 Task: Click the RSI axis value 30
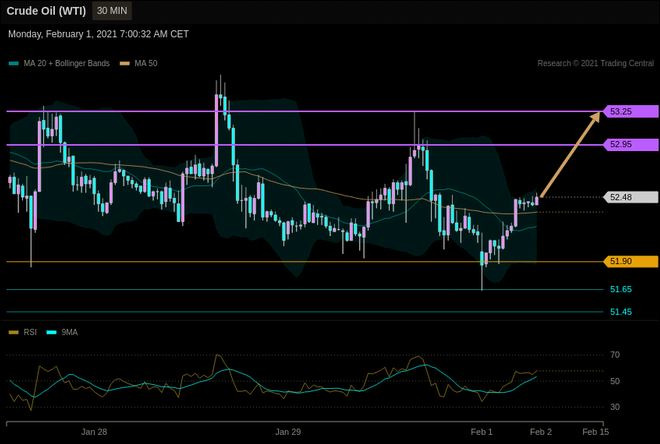coord(615,407)
